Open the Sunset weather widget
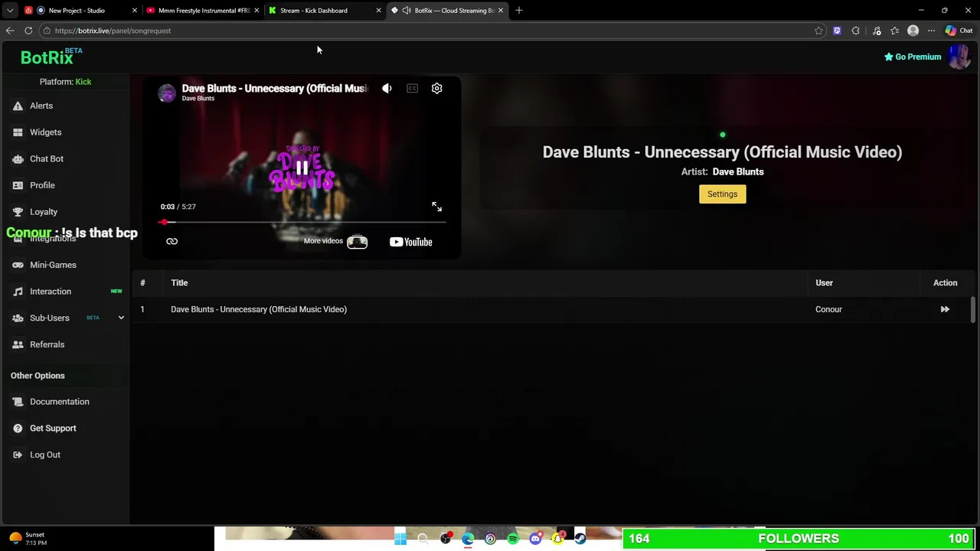Image resolution: width=980 pixels, height=551 pixels. point(28,539)
